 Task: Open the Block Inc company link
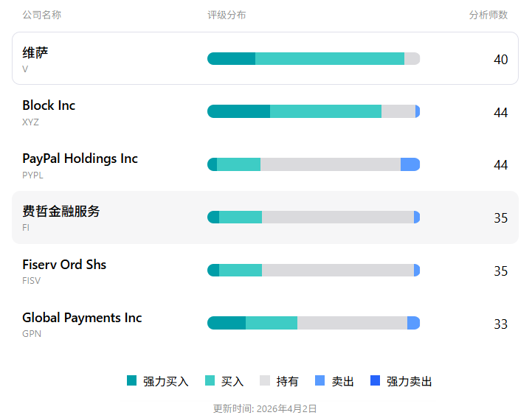49,105
